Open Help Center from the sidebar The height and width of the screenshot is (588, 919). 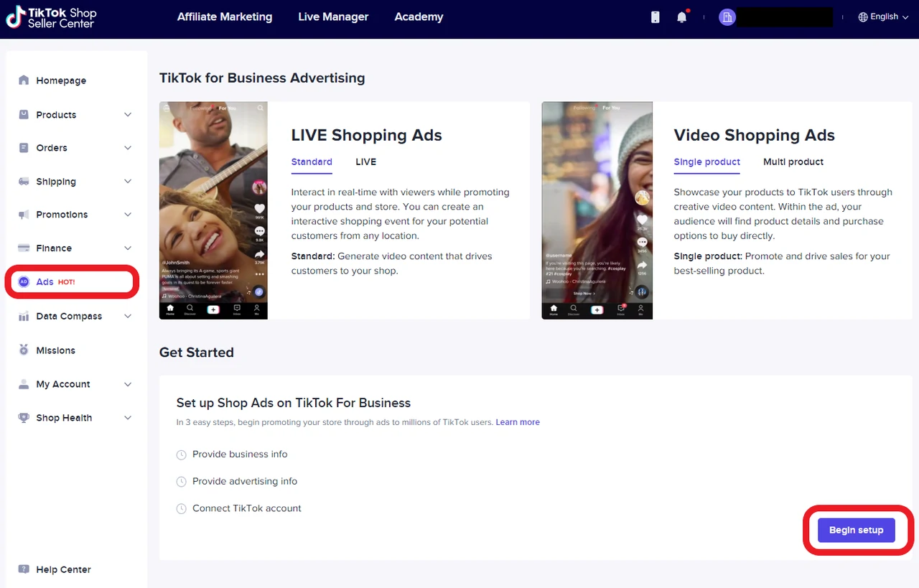(x=63, y=569)
